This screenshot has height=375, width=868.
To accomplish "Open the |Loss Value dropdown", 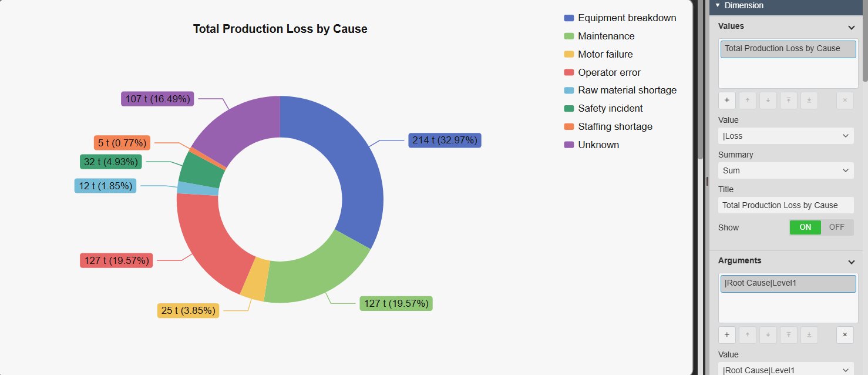I will [786, 136].
